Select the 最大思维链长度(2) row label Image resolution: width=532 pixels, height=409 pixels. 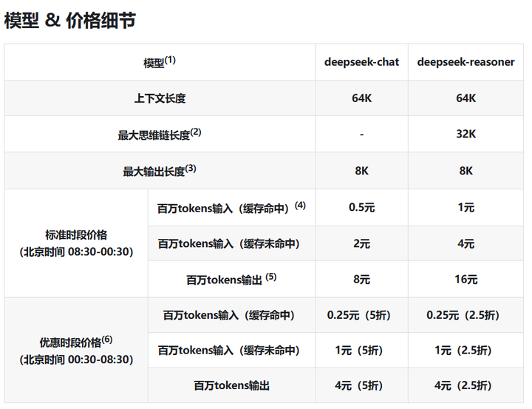pos(160,134)
